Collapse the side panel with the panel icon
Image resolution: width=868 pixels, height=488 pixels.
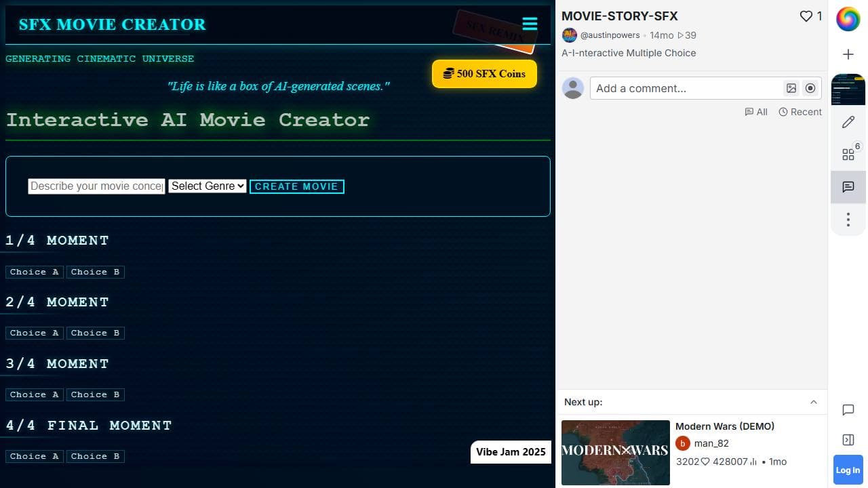[x=848, y=440]
